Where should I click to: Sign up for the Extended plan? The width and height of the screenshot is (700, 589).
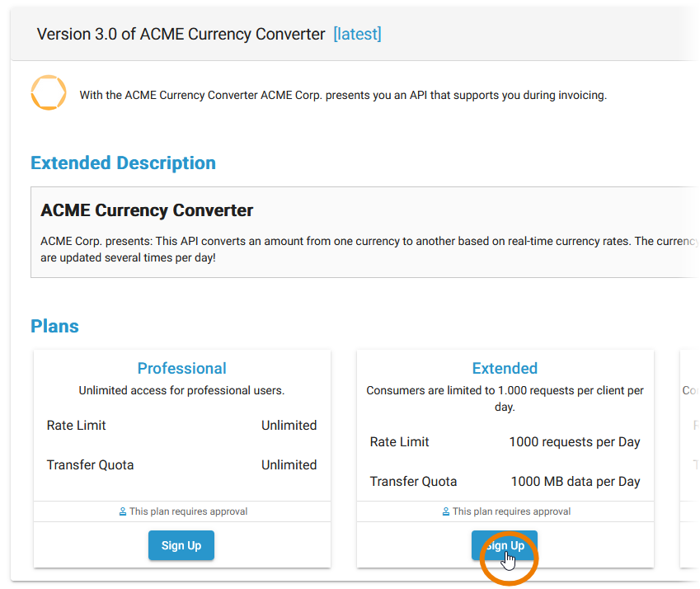pyautogui.click(x=505, y=545)
